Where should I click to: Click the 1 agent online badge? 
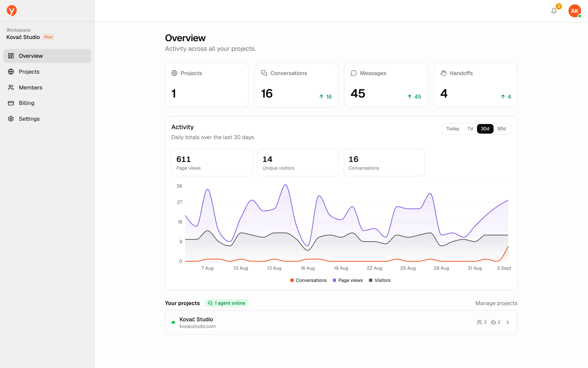click(x=226, y=303)
